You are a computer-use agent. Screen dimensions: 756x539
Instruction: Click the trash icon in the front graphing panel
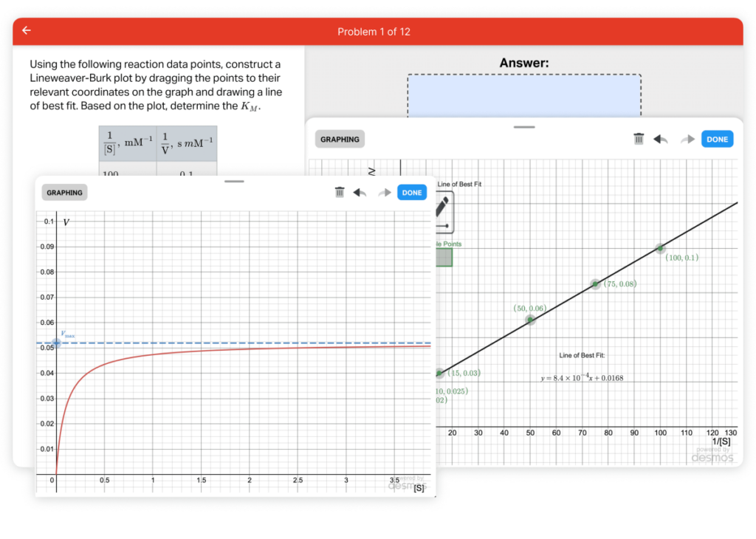pyautogui.click(x=339, y=192)
